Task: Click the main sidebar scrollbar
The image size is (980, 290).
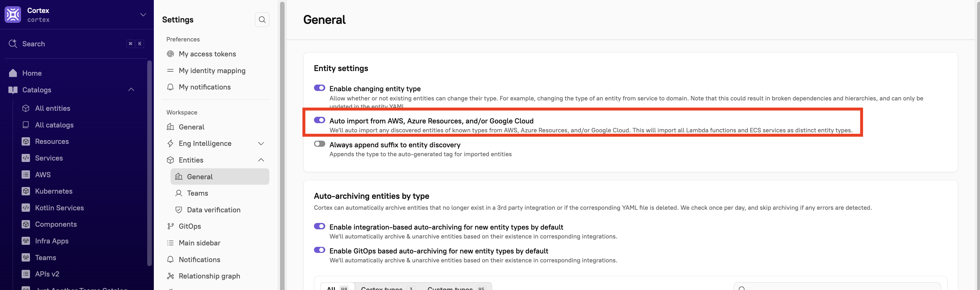Action: (150, 163)
